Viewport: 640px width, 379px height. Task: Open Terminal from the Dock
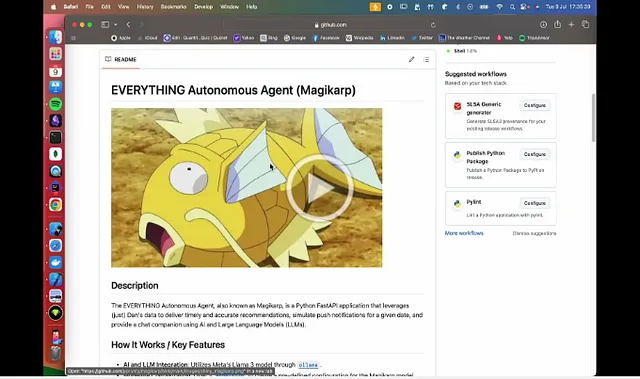[56, 137]
